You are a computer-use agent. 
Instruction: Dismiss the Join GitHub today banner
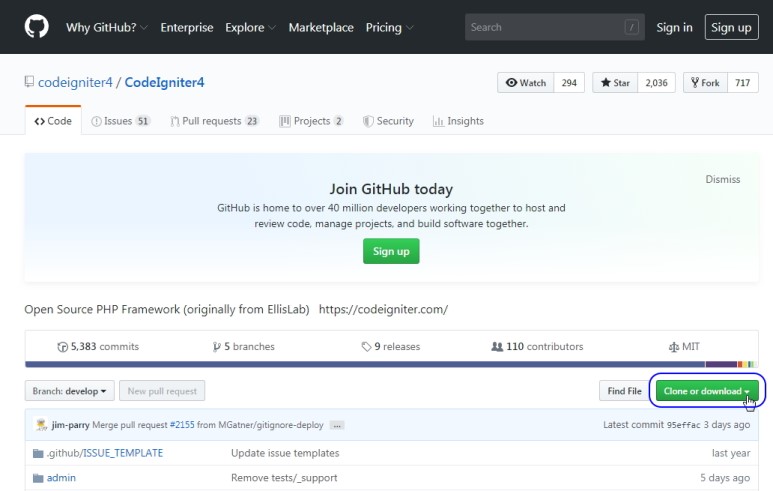click(723, 179)
